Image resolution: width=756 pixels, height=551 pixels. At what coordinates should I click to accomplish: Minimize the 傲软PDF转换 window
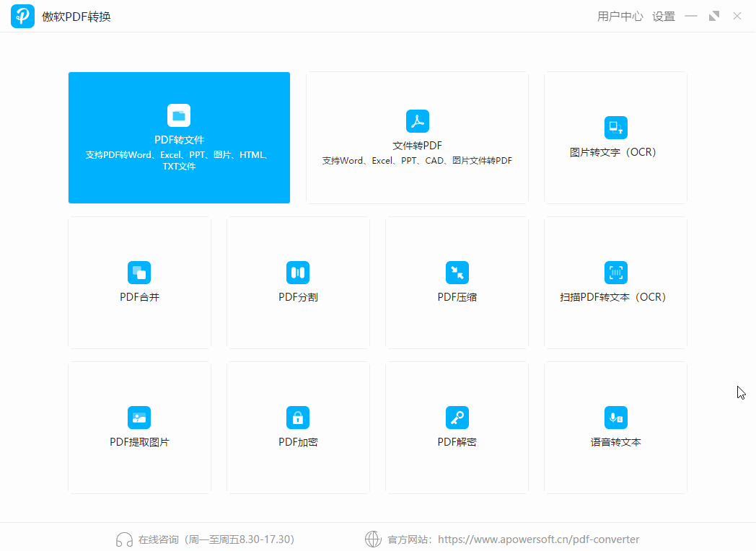point(691,16)
